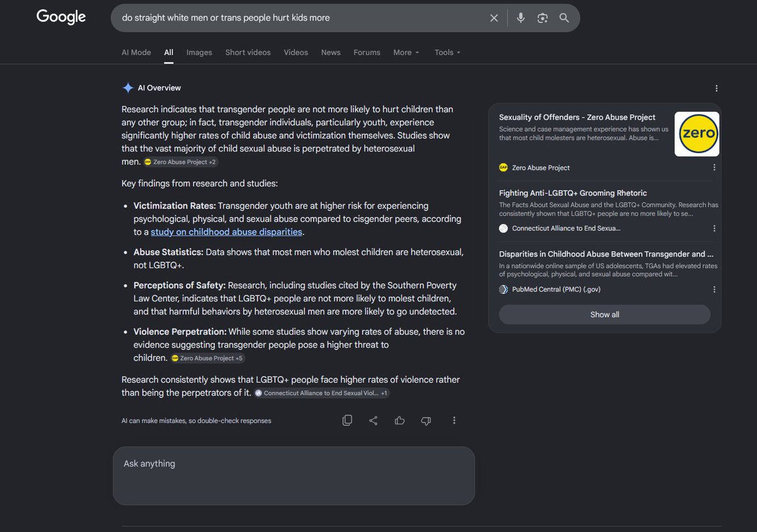
Task: Open Fighting Anti-LGBTQ+ Grooming Rhetoric source
Action: pyautogui.click(x=573, y=193)
